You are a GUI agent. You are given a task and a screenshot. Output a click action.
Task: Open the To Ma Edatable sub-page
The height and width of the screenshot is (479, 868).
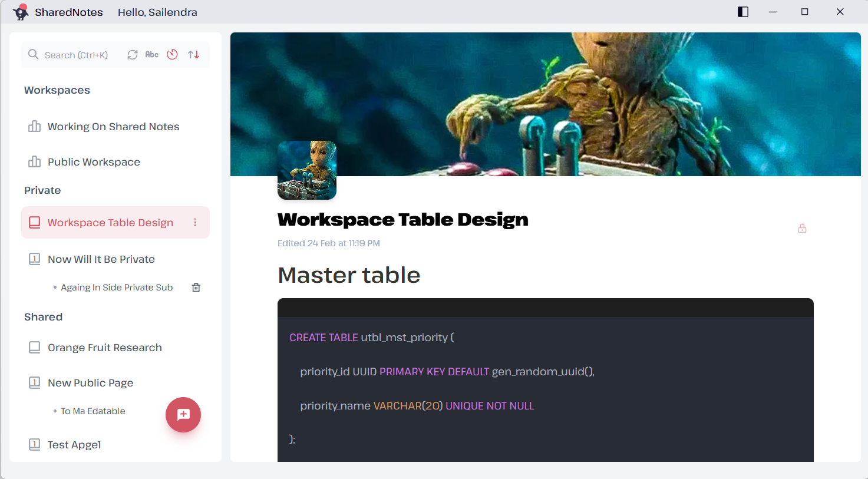[x=93, y=411]
